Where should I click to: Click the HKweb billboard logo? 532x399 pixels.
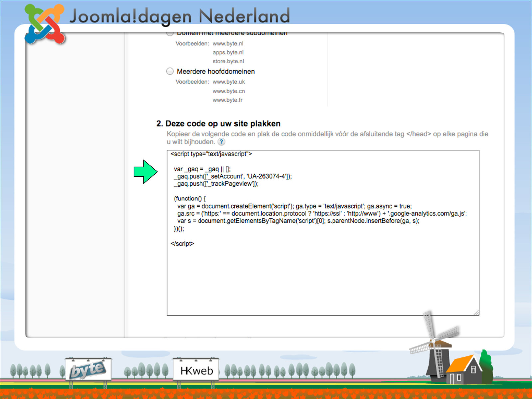[x=196, y=370]
